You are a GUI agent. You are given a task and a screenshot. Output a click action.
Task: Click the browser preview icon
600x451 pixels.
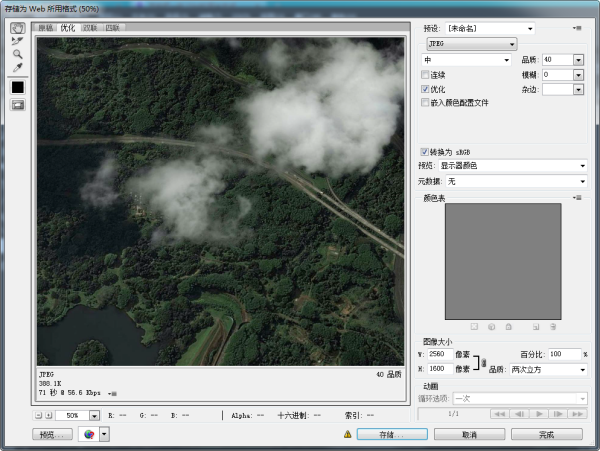pyautogui.click(x=91, y=435)
